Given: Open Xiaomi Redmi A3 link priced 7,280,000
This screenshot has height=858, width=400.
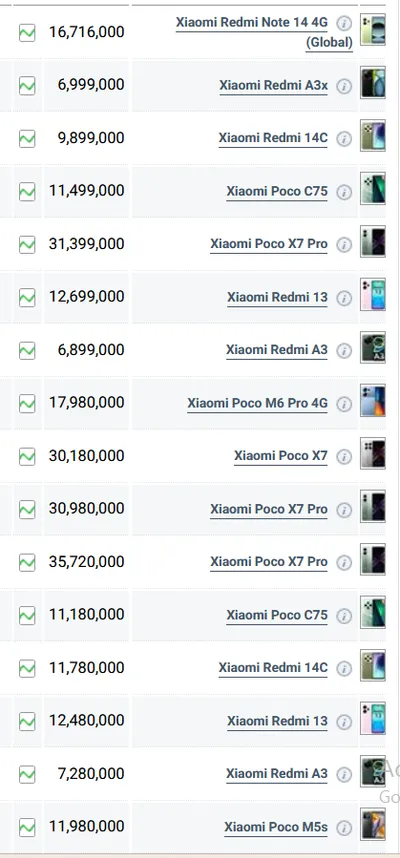Looking at the screenshot, I should click(277, 774).
